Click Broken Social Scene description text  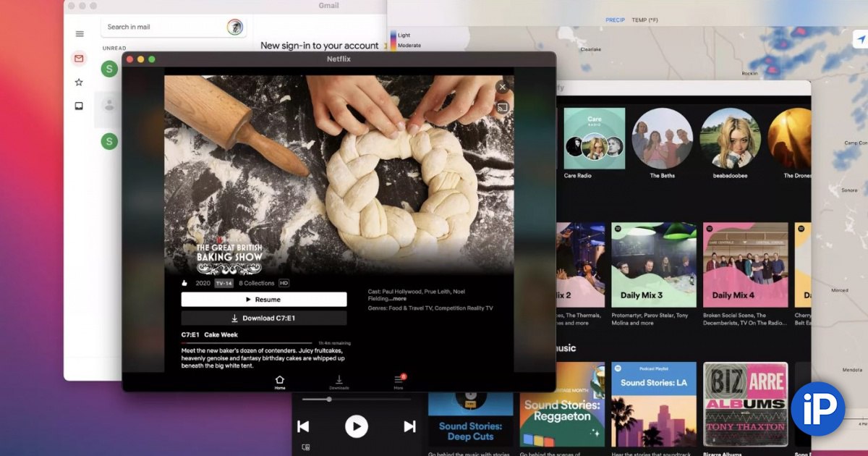point(746,319)
